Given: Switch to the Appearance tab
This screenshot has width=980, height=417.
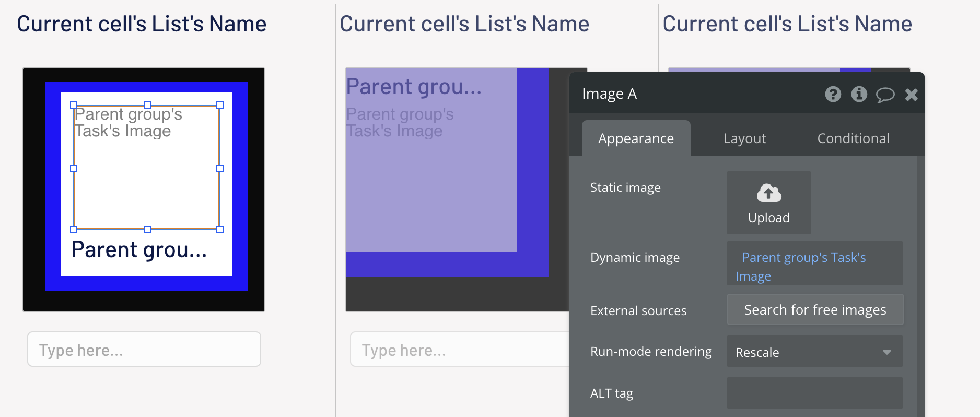Looking at the screenshot, I should [x=636, y=138].
